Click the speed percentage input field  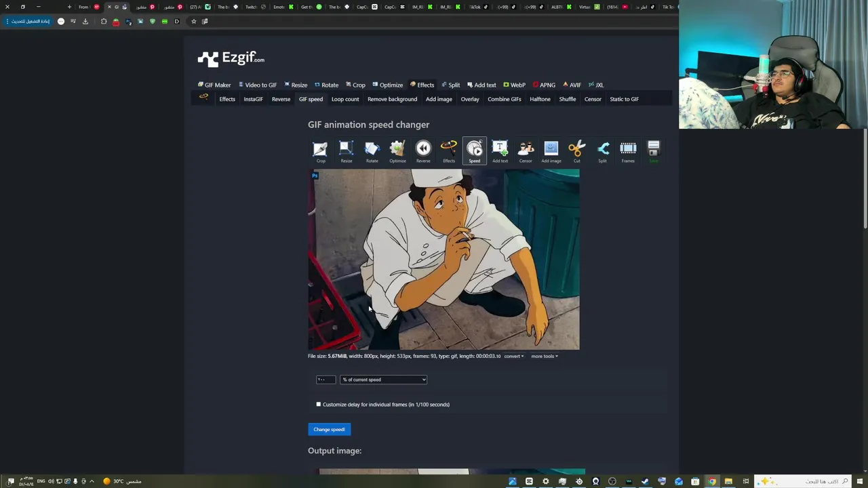[x=325, y=380]
